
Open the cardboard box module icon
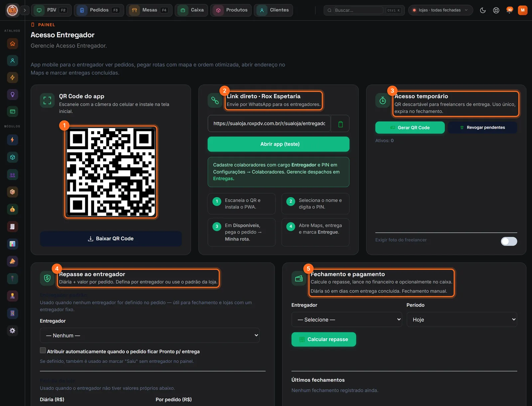12,192
